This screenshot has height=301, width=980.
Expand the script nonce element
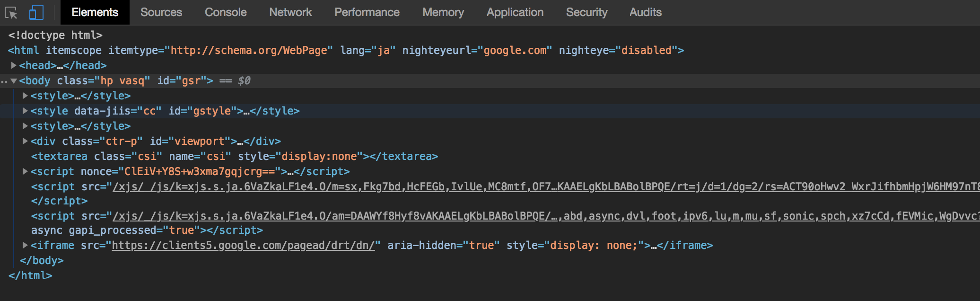[25, 171]
